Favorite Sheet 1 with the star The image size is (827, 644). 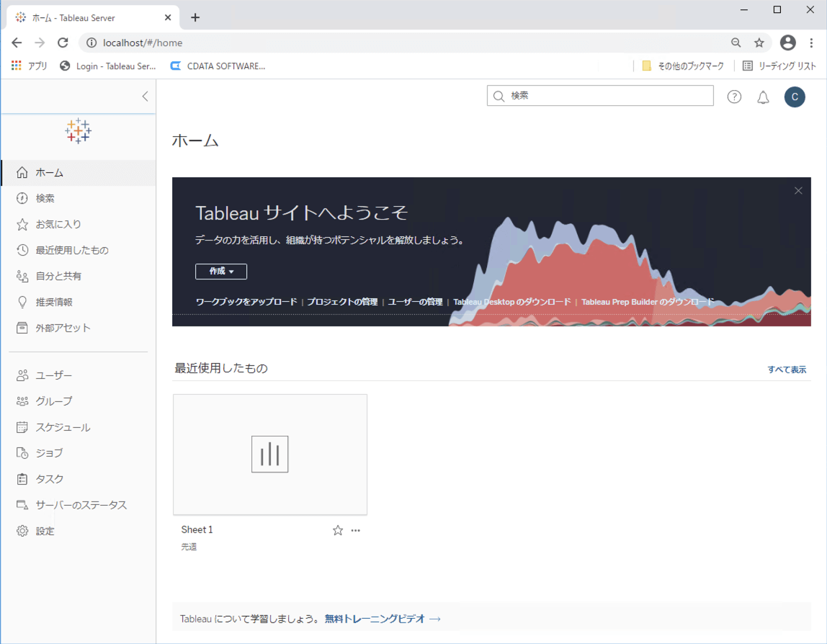pyautogui.click(x=338, y=530)
